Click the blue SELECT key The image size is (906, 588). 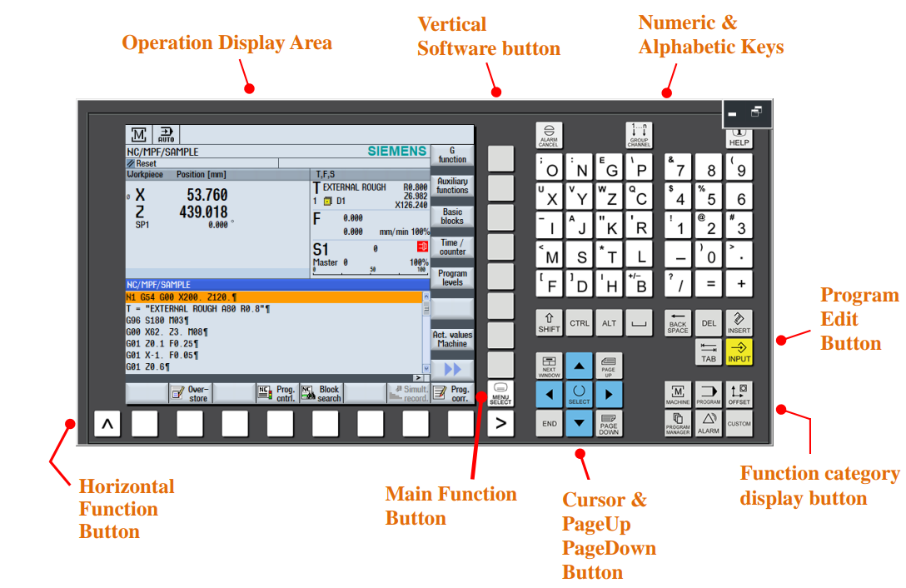579,395
